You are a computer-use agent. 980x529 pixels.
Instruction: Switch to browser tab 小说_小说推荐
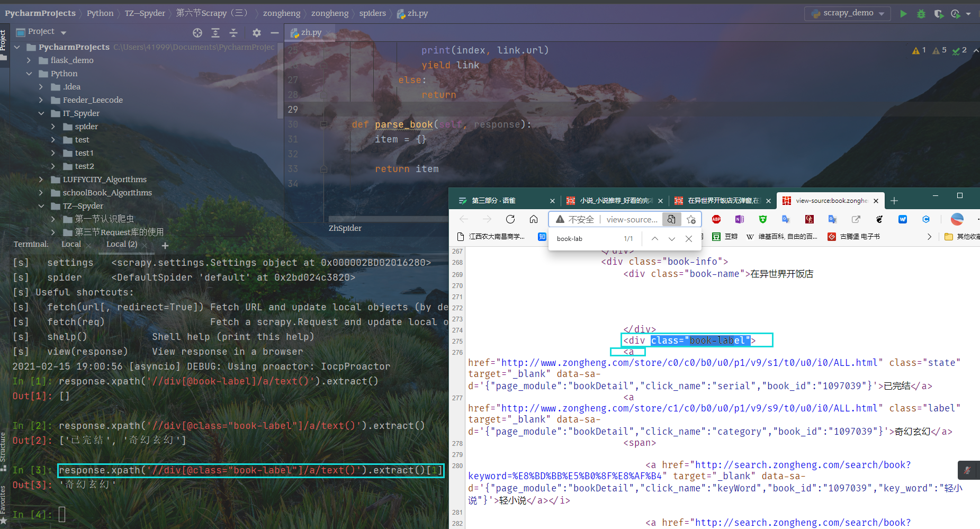[x=616, y=201]
